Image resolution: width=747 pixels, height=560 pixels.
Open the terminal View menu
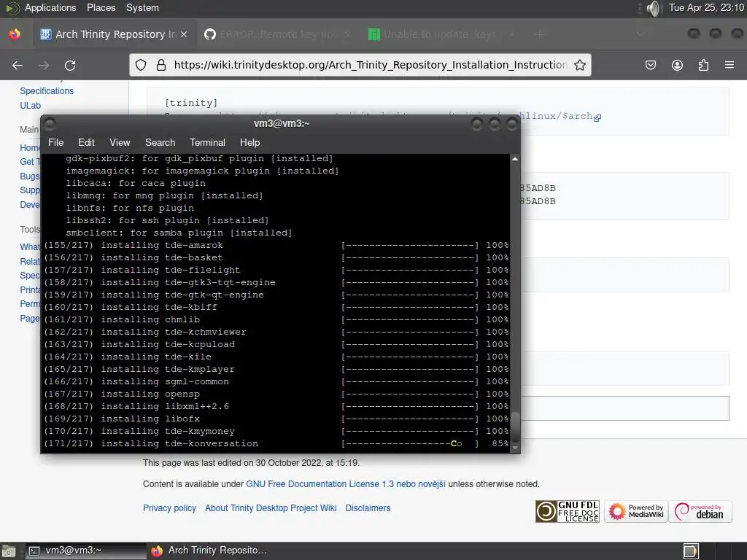click(x=120, y=142)
